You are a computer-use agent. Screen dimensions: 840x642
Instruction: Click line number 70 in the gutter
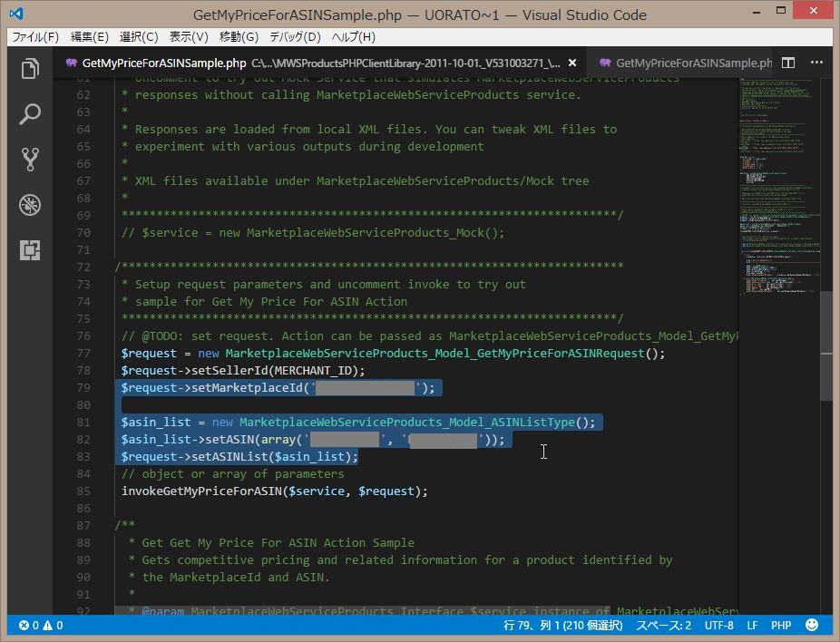coord(83,232)
